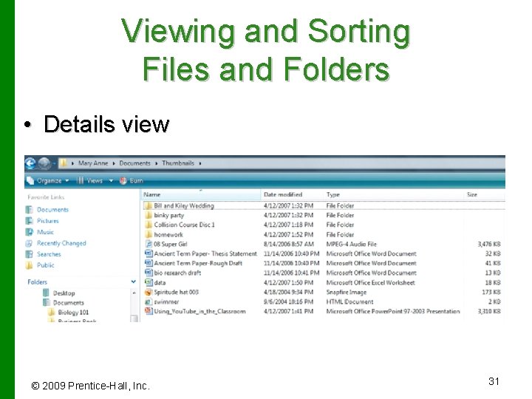Image resolution: width=532 pixels, height=399 pixels.
Task: Click the Collision Course Disc 1 folder icon
Action: pyautogui.click(x=149, y=225)
